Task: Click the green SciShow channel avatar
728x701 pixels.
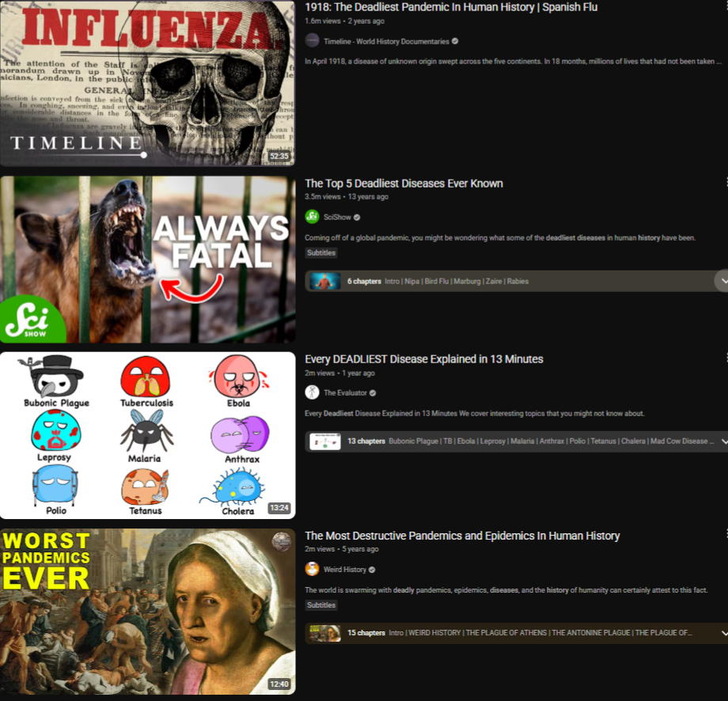Action: (313, 217)
